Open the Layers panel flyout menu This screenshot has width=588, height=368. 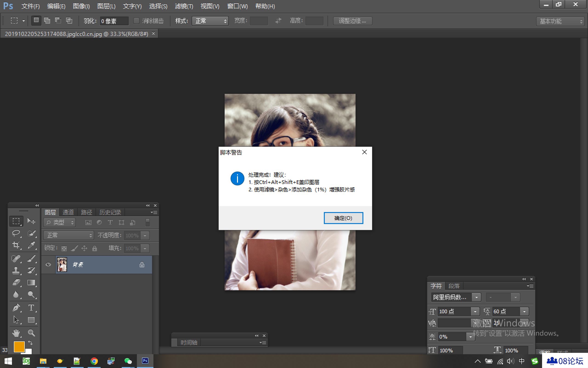coord(154,212)
